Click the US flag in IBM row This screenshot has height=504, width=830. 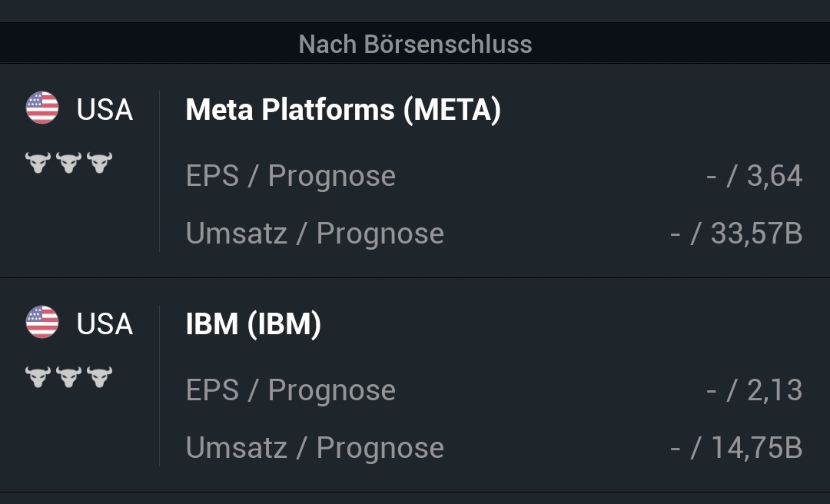(x=42, y=323)
